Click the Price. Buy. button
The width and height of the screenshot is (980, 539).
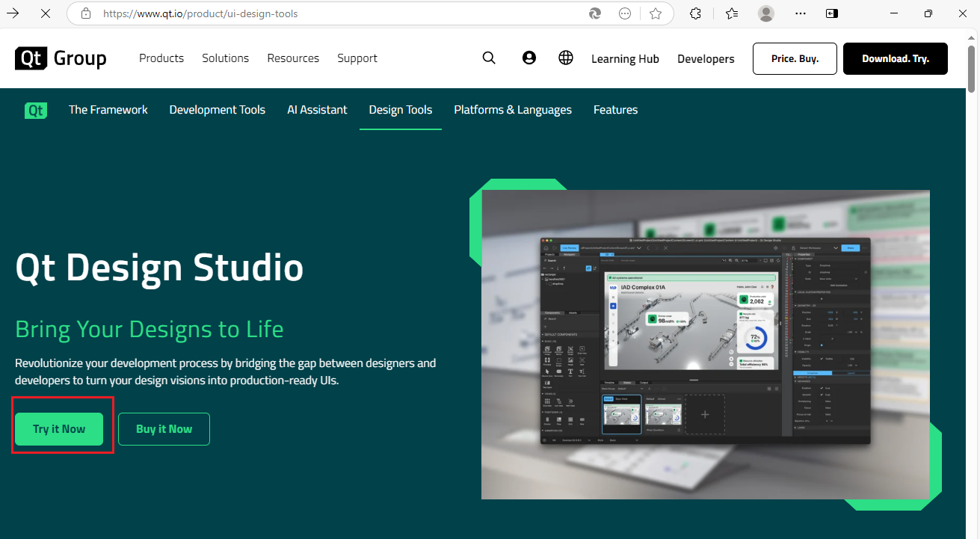coord(795,58)
